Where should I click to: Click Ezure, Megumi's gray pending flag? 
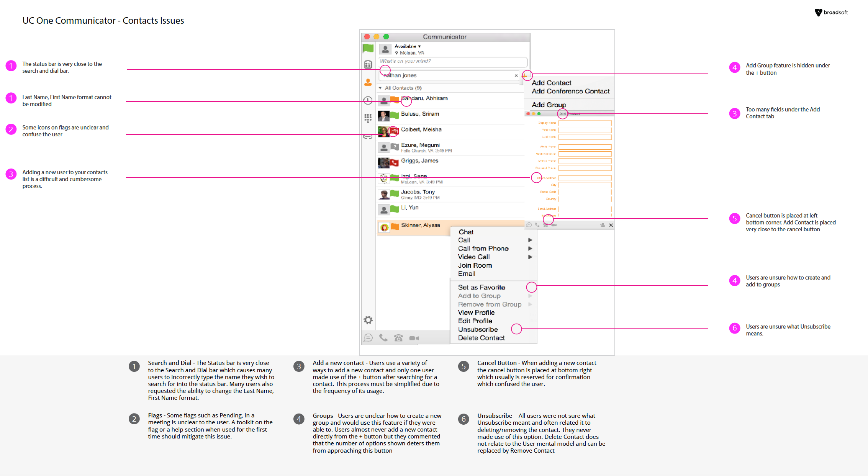[x=394, y=147]
